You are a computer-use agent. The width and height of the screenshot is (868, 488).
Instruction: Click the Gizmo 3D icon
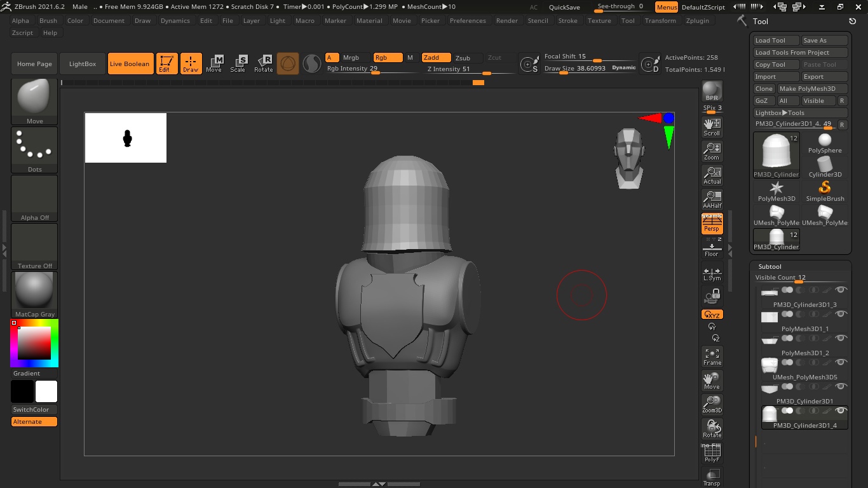pos(288,64)
